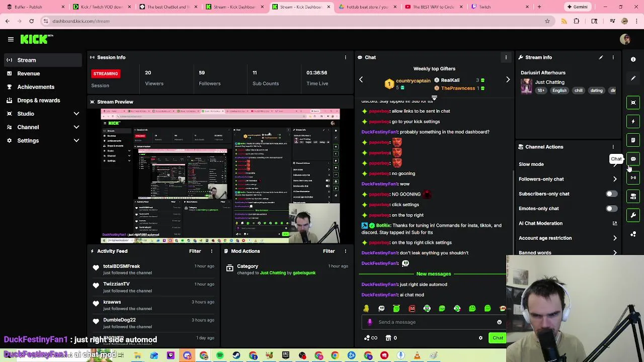Click the purple microphone icon in chat input

(370, 322)
